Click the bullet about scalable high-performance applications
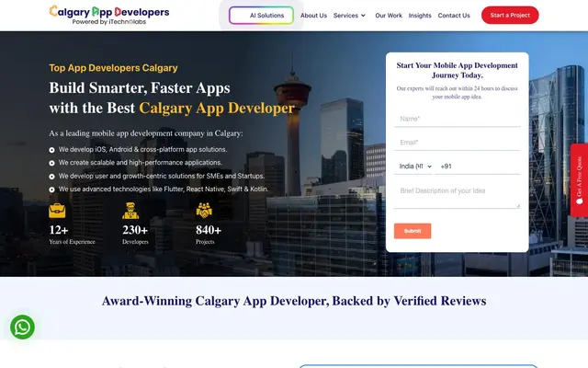The width and height of the screenshot is (588, 368). point(141,163)
